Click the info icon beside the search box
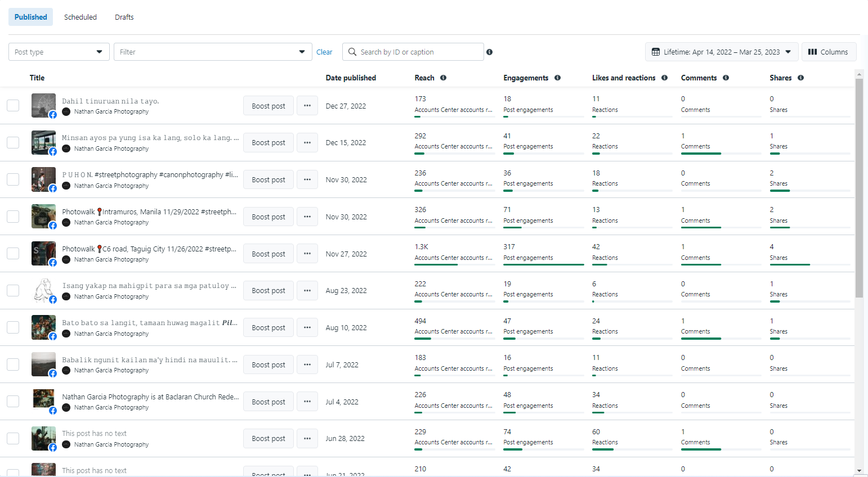Screen dimensions: 868x477 [489, 52]
